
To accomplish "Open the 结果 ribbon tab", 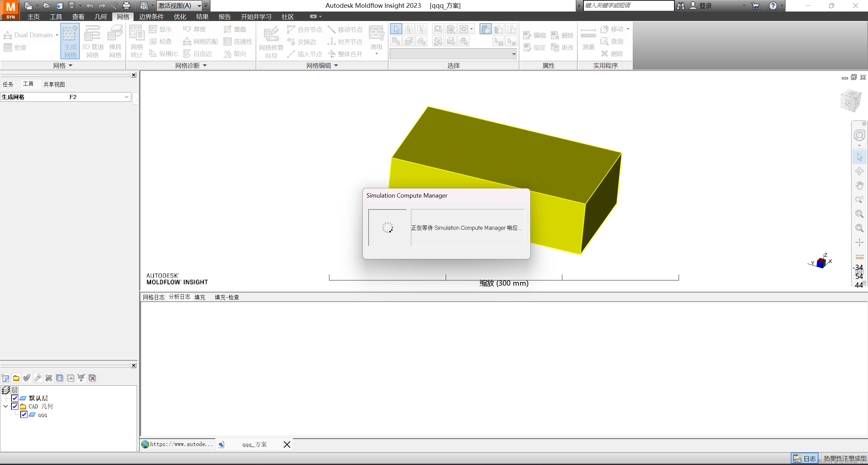I will click(x=202, y=17).
